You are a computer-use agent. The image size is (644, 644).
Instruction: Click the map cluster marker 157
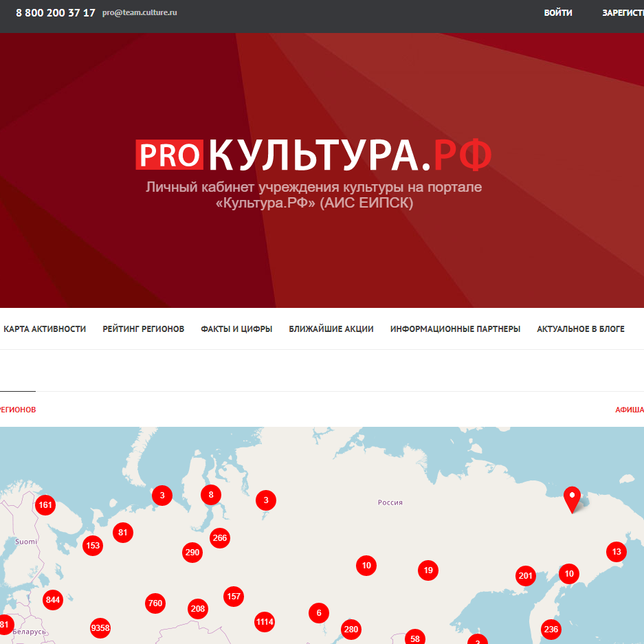click(x=234, y=596)
